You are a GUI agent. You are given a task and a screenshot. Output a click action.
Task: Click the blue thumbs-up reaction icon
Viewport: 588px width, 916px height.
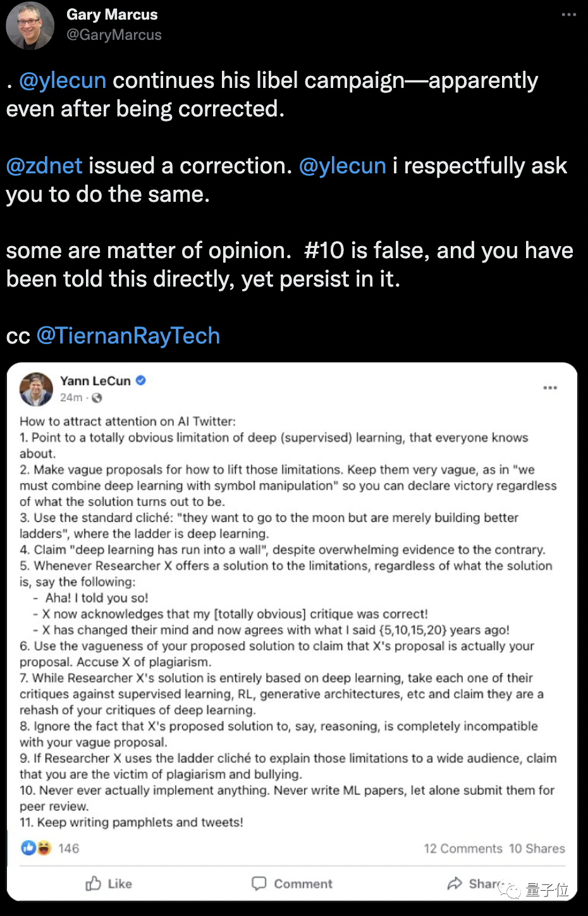[x=28, y=848]
